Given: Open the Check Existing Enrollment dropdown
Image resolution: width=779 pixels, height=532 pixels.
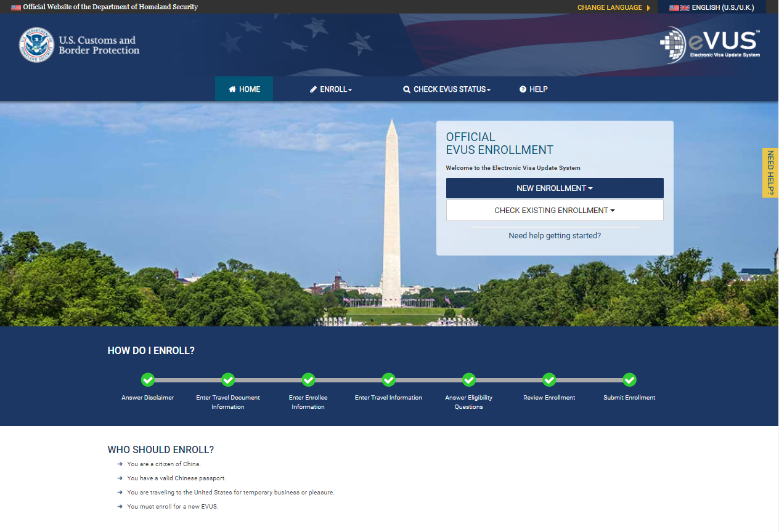Looking at the screenshot, I should [x=555, y=211].
